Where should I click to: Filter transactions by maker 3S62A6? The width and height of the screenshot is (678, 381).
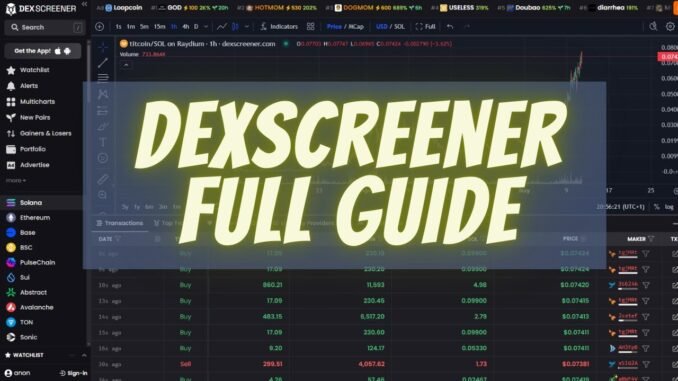pos(646,285)
